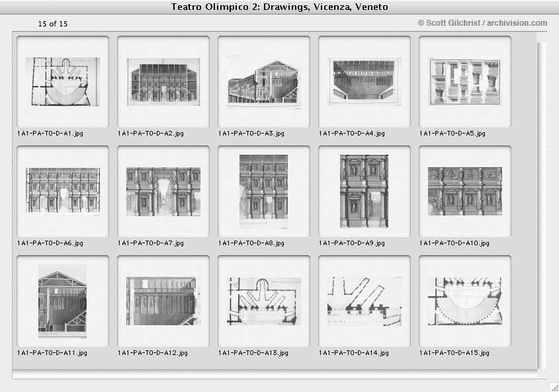This screenshot has width=559, height=392.
Task: Click the vertical scrollbar on the right
Action: pyautogui.click(x=542, y=205)
